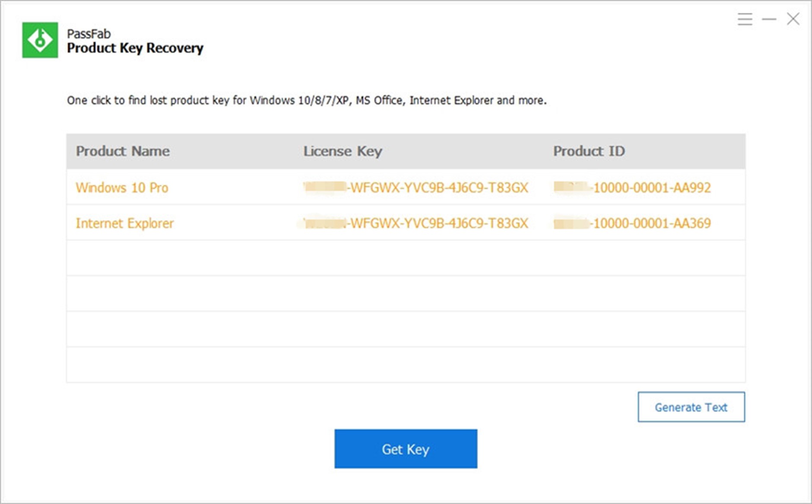Select the Internet Explorer product entry
This screenshot has width=812, height=504.
coord(125,223)
